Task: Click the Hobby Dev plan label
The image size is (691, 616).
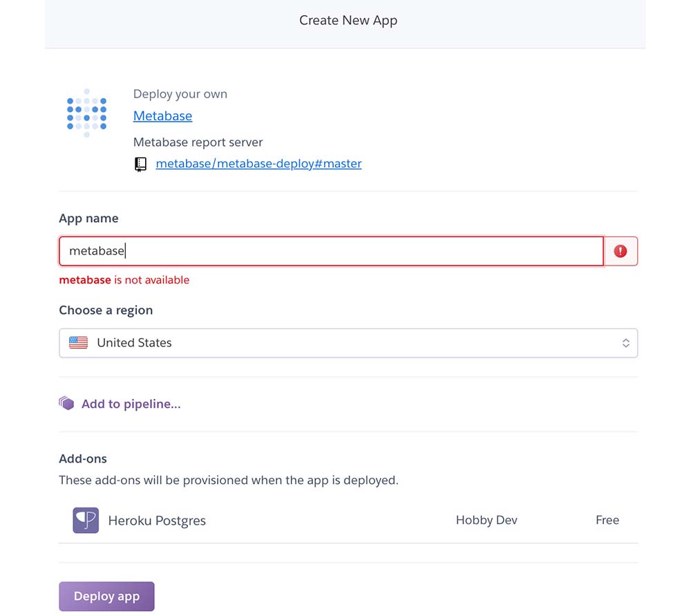Action: tap(486, 520)
